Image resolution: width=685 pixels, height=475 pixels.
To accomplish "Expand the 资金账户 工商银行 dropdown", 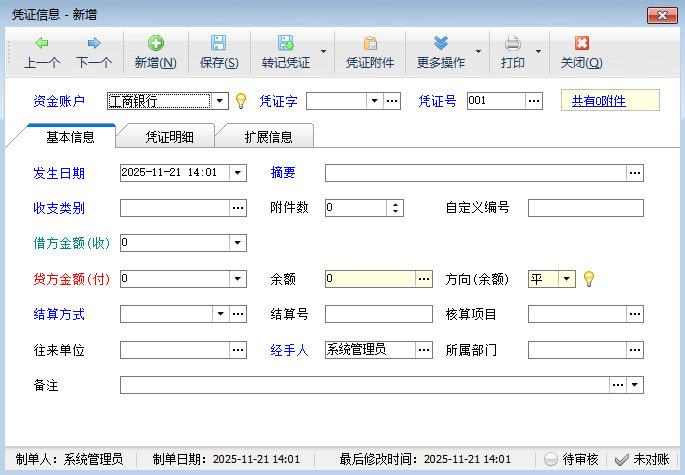I will point(219,101).
